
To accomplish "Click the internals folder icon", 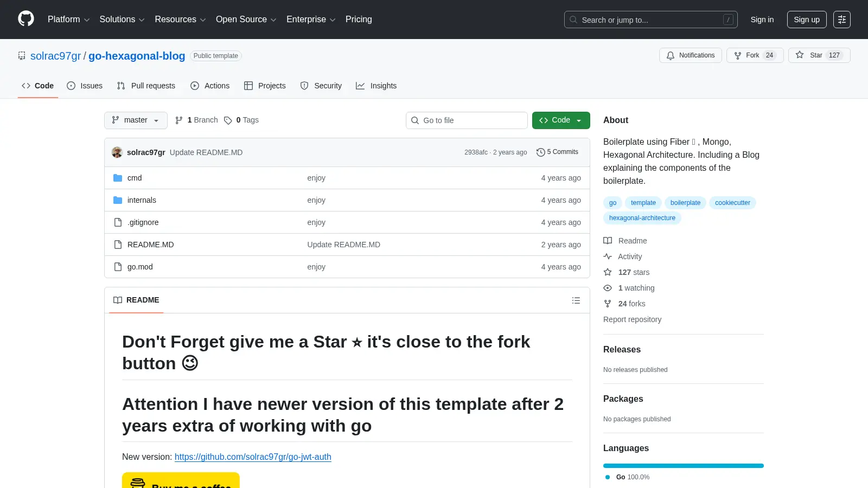I will pos(118,200).
